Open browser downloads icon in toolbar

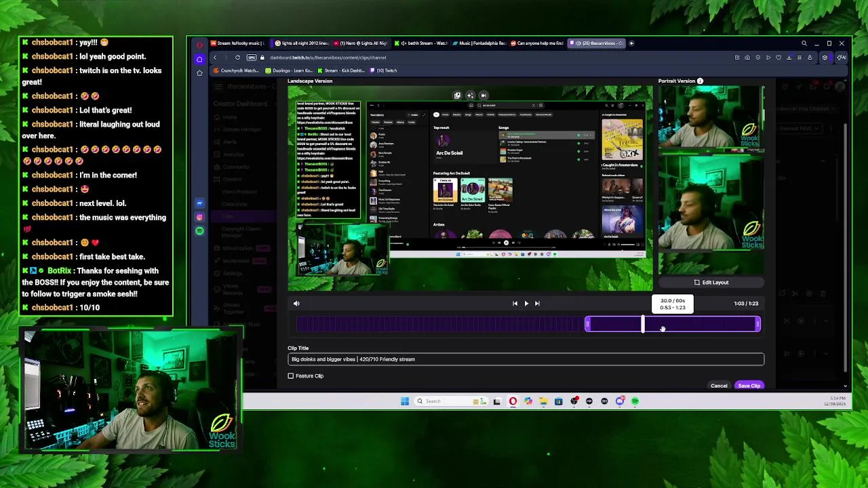(789, 58)
